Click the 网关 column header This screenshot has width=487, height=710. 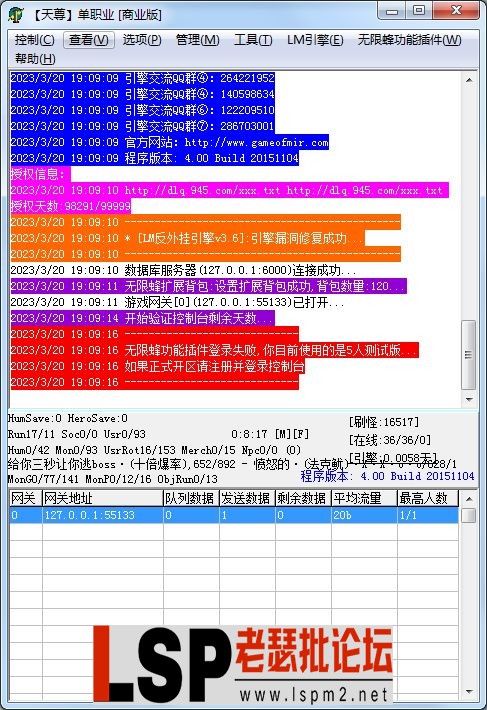pyautogui.click(x=25, y=499)
